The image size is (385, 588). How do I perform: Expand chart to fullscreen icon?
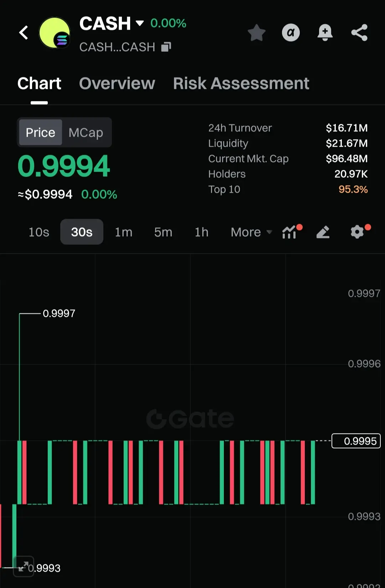tap(24, 566)
